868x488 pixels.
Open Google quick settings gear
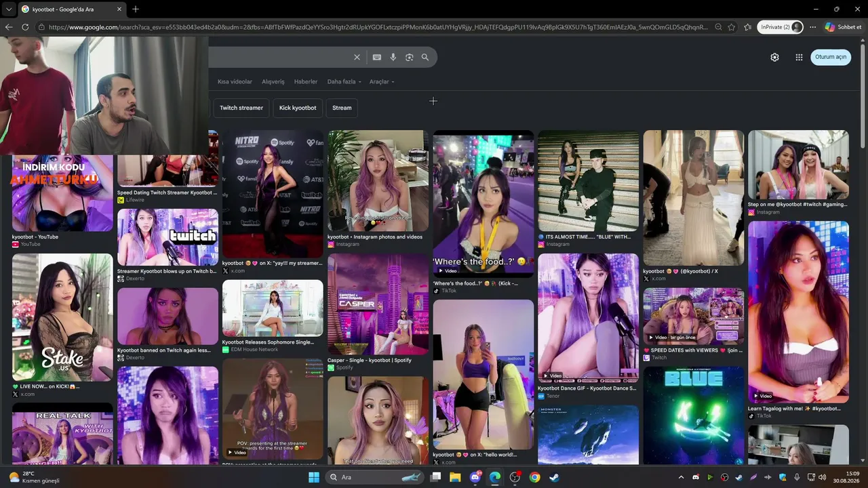[x=774, y=57]
